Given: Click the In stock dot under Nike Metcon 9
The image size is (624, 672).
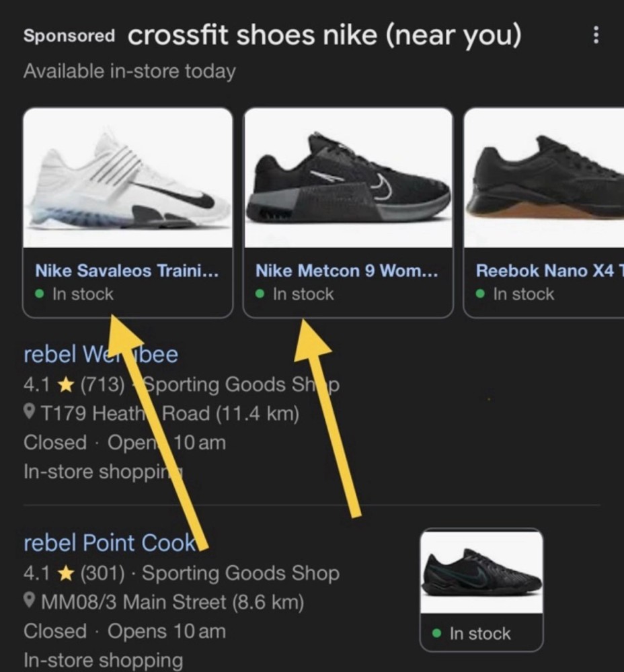Looking at the screenshot, I should pyautogui.click(x=260, y=294).
